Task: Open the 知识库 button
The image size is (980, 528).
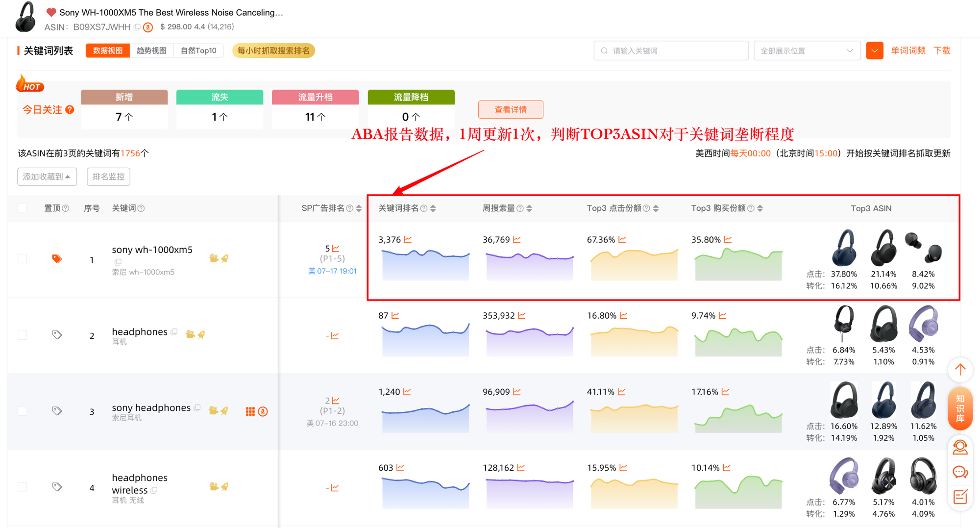Action: 960,409
